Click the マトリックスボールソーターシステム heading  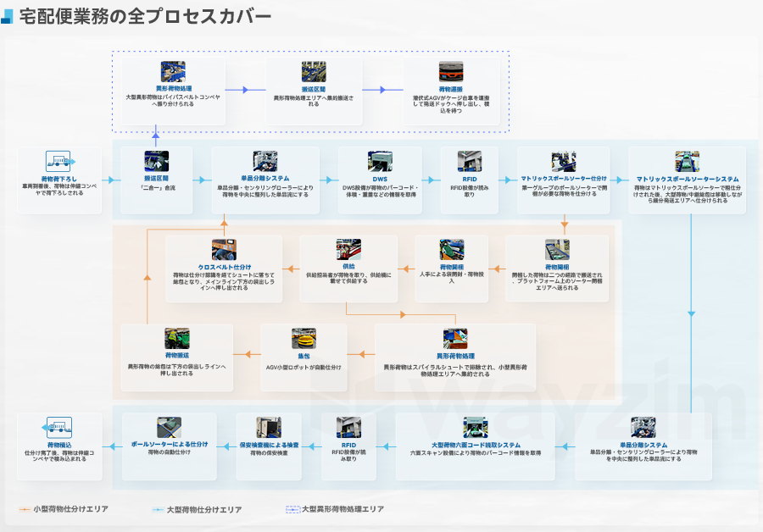(687, 179)
